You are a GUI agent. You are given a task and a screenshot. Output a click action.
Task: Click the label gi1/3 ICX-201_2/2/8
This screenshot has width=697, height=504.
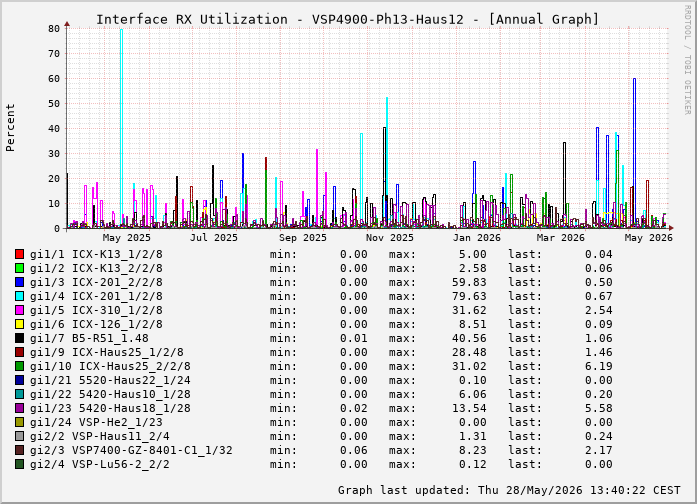click(x=96, y=282)
